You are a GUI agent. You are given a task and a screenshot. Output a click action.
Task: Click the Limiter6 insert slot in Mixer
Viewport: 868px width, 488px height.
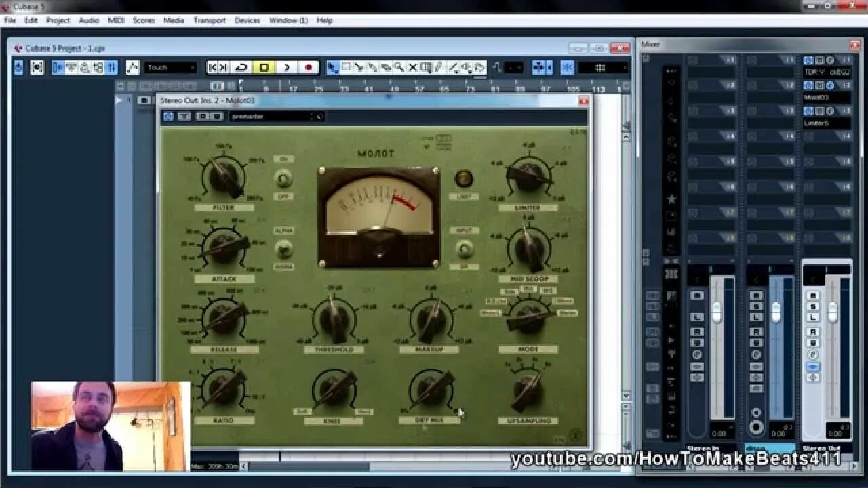(827, 123)
